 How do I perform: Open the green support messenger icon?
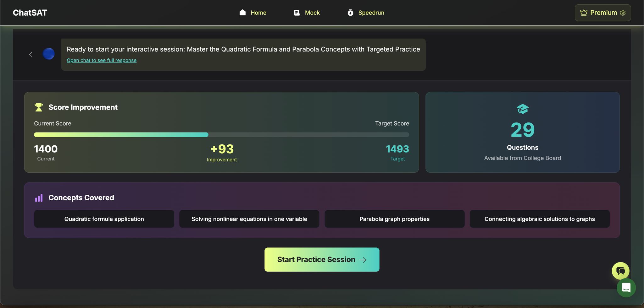pos(626,288)
